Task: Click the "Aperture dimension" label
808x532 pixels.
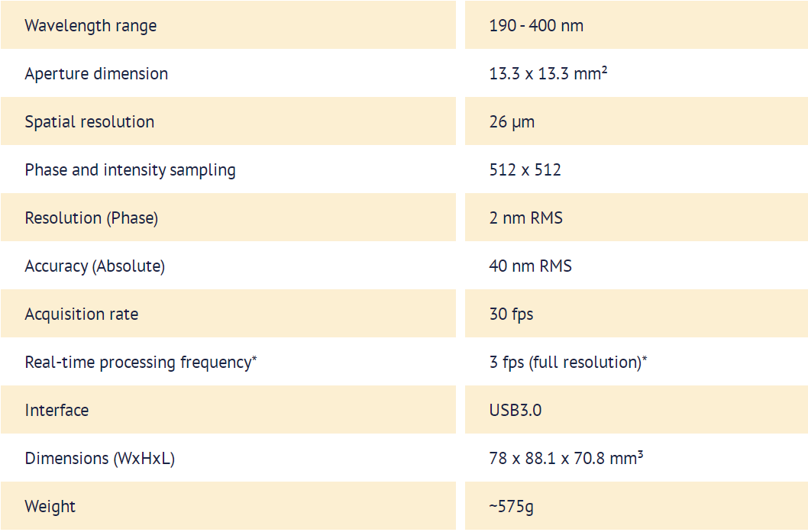Action: pos(96,73)
